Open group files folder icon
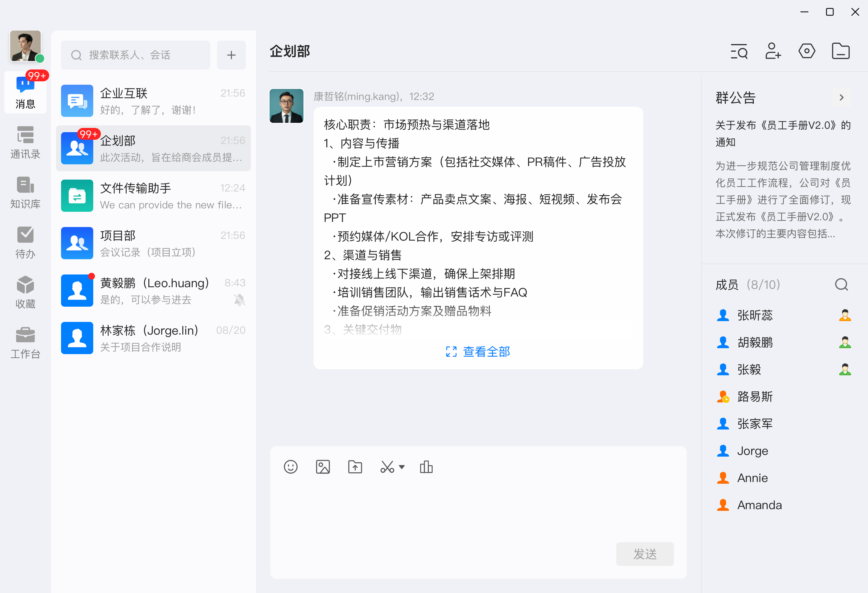Screen dimensions: 868x593 coord(841,51)
